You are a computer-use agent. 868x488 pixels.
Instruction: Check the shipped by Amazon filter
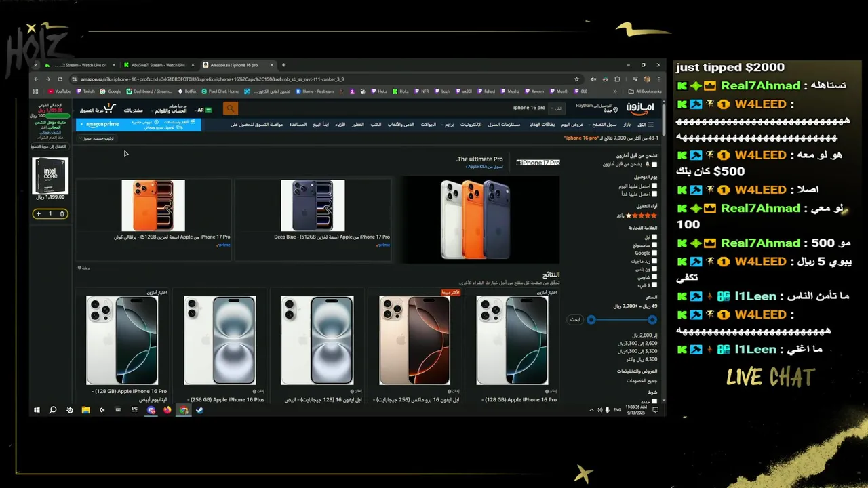tap(654, 165)
